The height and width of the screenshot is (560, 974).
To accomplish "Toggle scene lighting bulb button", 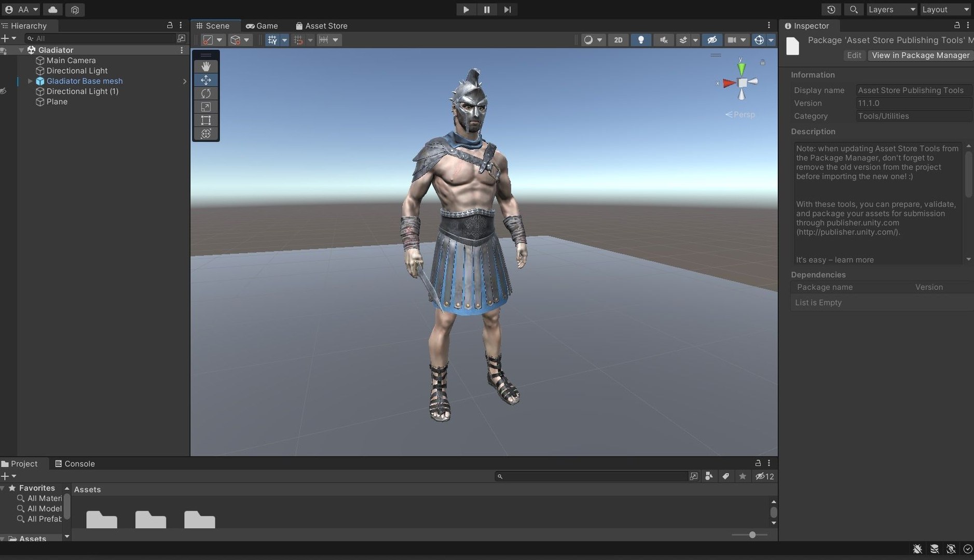I will pyautogui.click(x=641, y=40).
